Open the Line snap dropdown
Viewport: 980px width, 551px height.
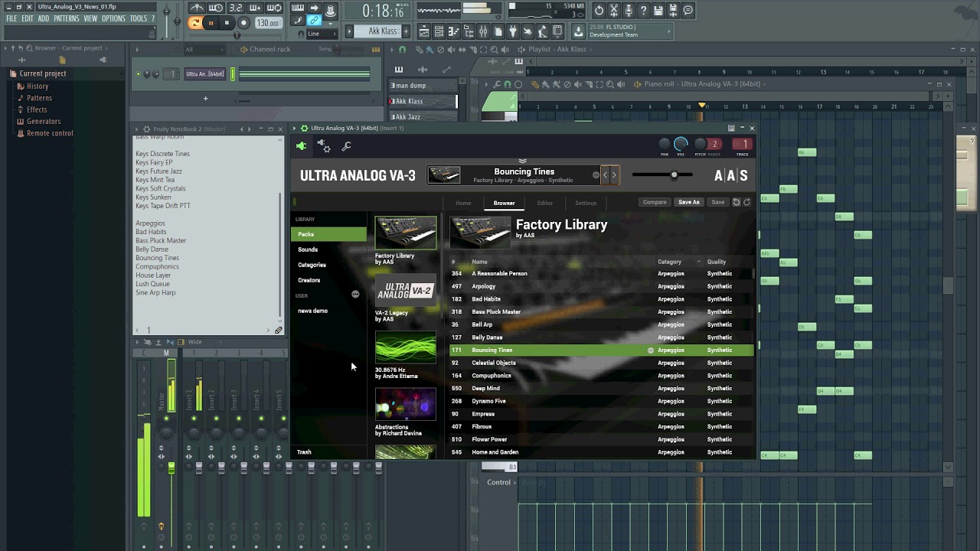click(x=322, y=34)
